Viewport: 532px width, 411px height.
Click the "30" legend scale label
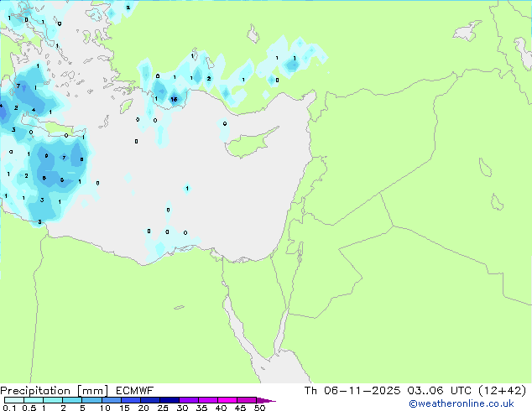pyautogui.click(x=182, y=408)
